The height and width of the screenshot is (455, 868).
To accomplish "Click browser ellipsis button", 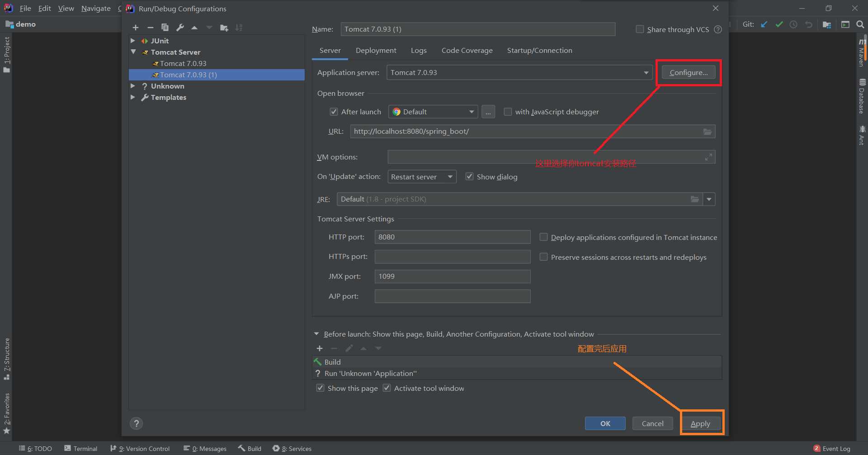I will pos(488,112).
